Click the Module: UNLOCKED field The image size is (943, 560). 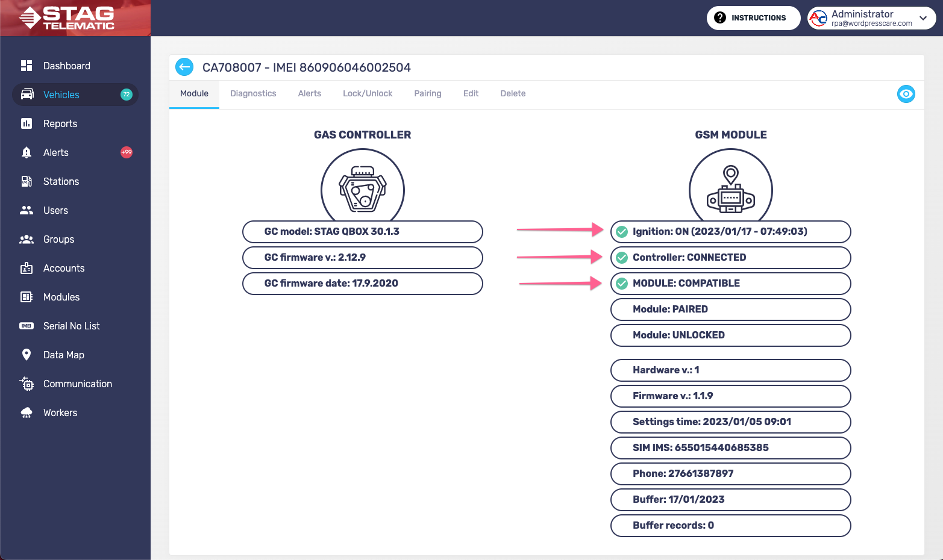(731, 335)
